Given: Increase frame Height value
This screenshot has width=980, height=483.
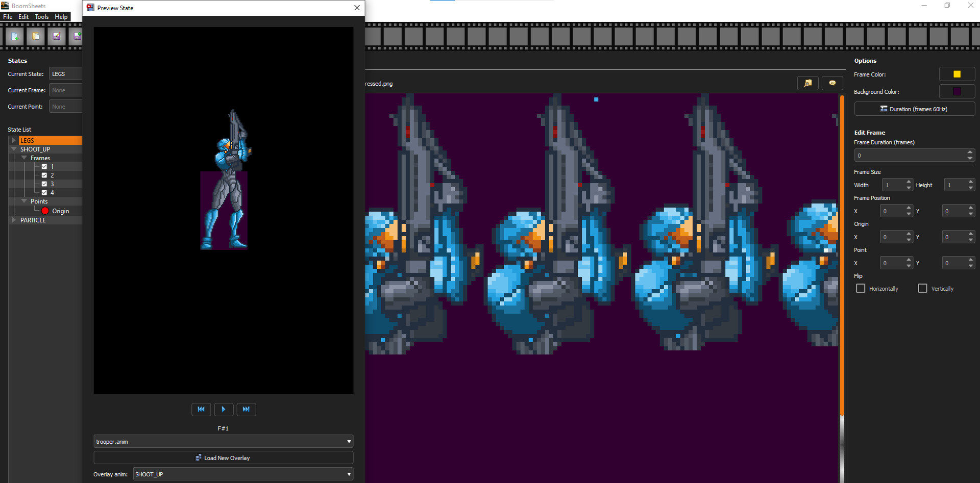Looking at the screenshot, I should 970,182.
